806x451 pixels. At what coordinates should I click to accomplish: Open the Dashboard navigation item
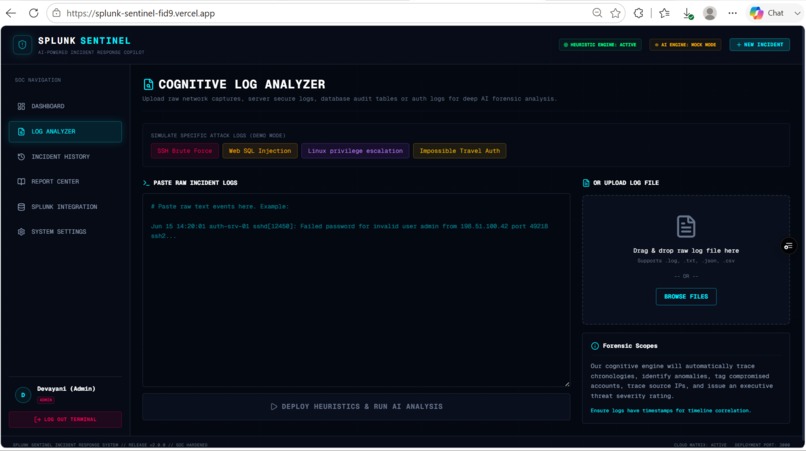65,106
